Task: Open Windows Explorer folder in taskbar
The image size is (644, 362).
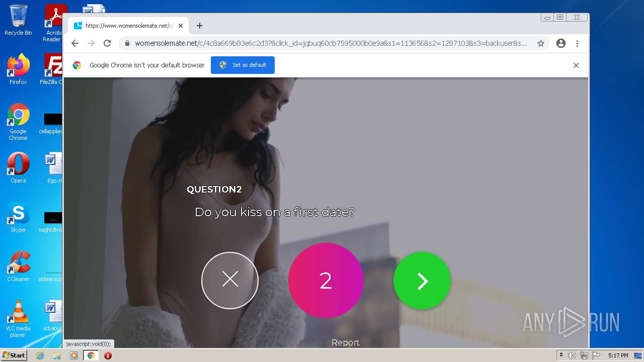Action: tap(57, 355)
